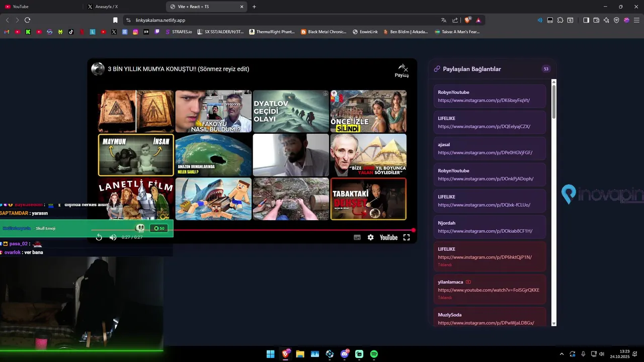Open the ThermalRight Phant... bookmark

[272, 32]
